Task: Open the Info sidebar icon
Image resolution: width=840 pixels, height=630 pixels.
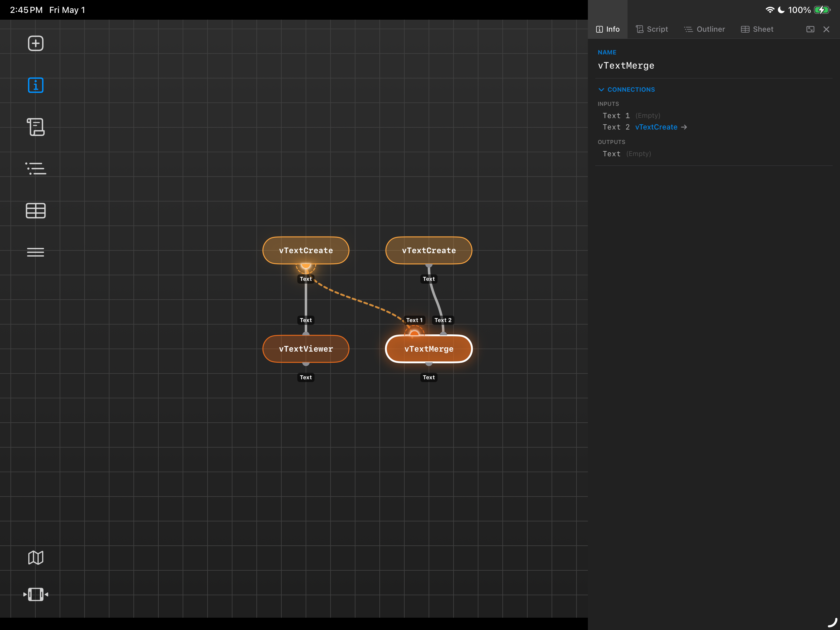Action: tap(36, 85)
